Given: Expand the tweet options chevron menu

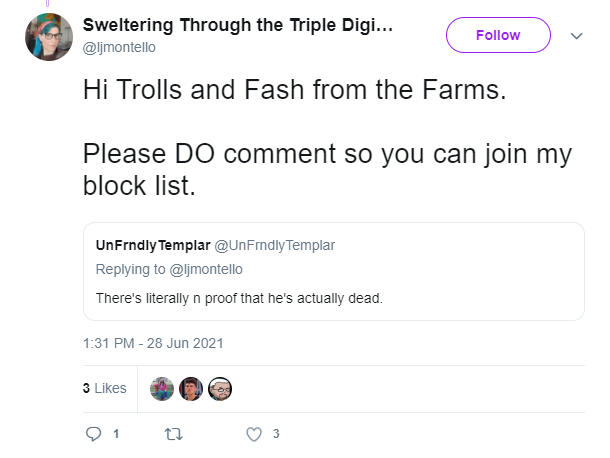Looking at the screenshot, I should (576, 35).
